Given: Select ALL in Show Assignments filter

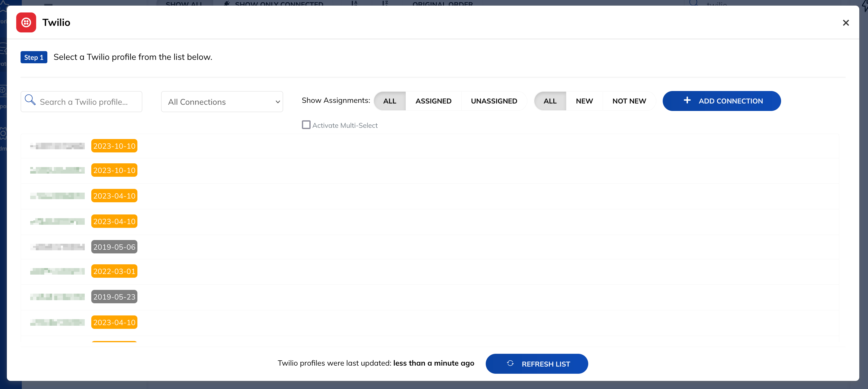Looking at the screenshot, I should (389, 101).
